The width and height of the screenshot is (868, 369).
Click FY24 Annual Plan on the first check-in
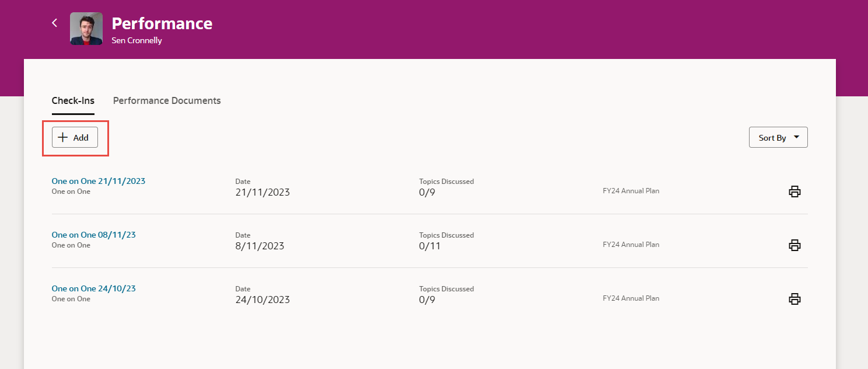coord(631,190)
